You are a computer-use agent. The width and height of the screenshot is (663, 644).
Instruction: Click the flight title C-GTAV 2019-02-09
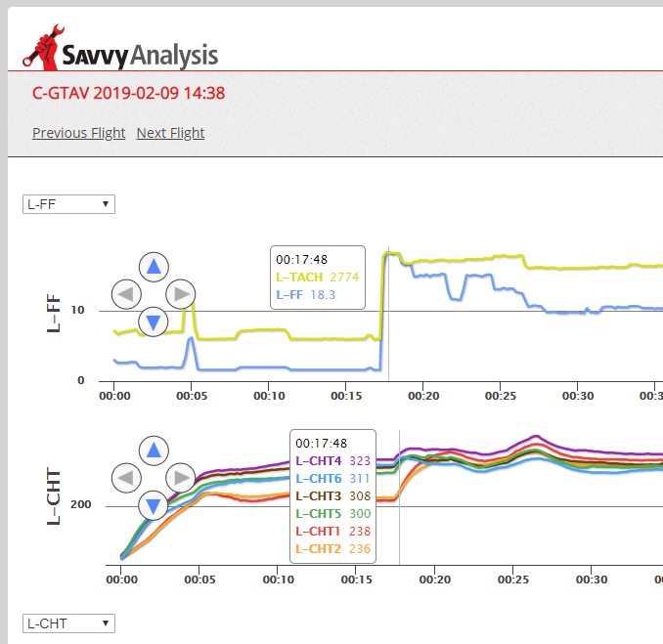click(128, 94)
